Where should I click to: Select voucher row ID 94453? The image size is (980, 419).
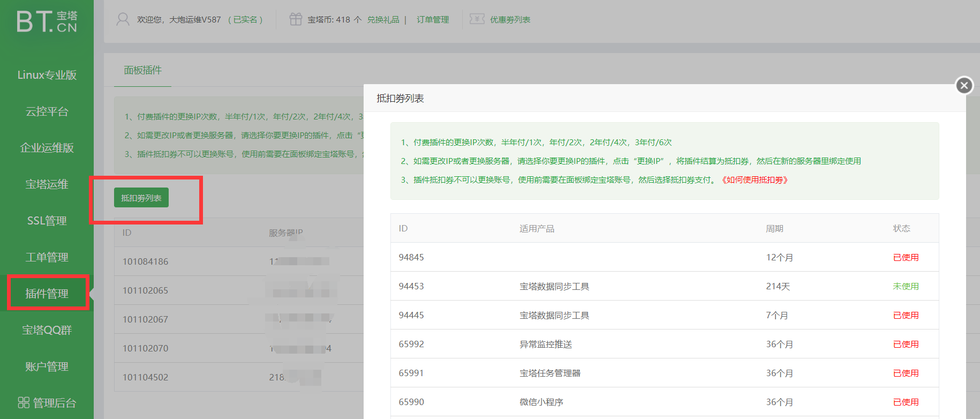[x=665, y=286]
